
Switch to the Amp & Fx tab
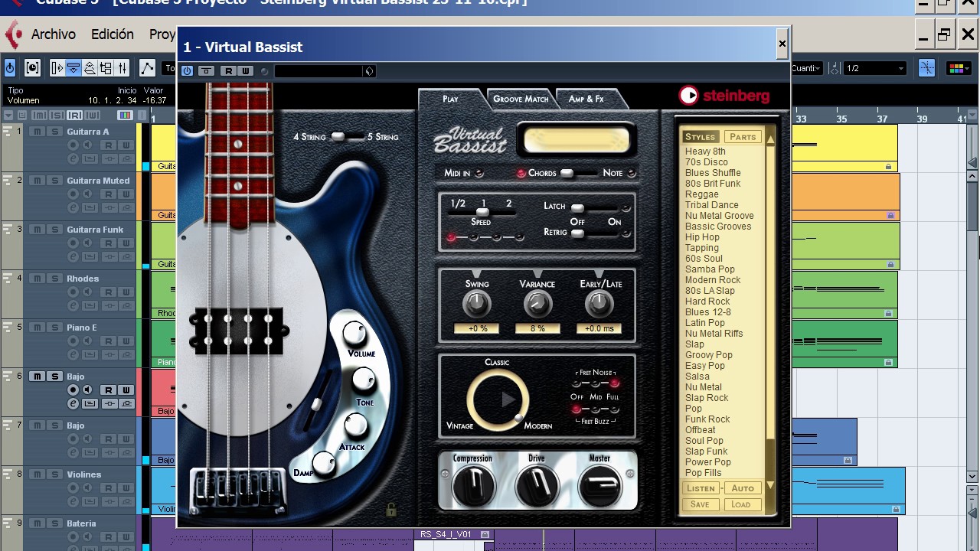586,99
